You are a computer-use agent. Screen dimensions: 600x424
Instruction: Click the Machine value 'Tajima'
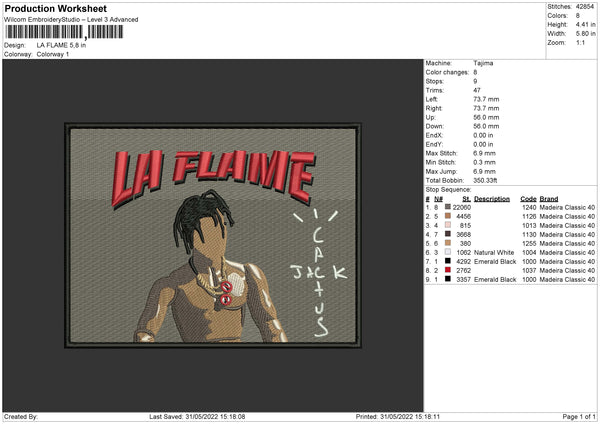[483, 63]
